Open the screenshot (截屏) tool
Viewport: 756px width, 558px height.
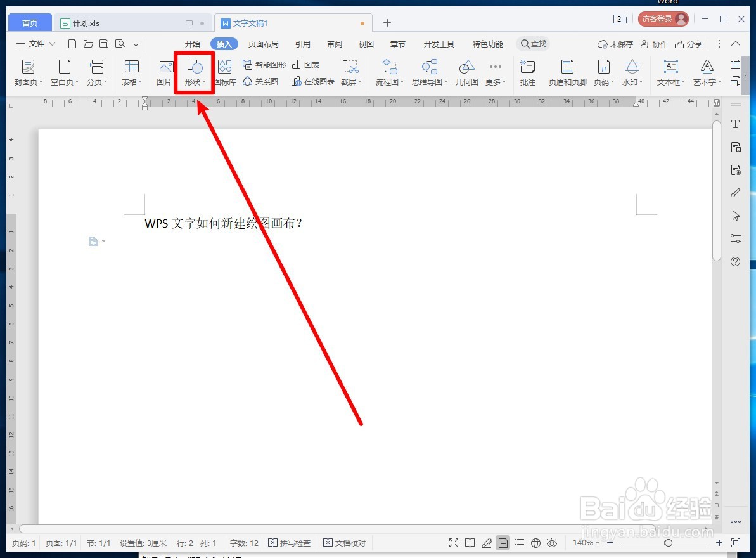point(351,73)
